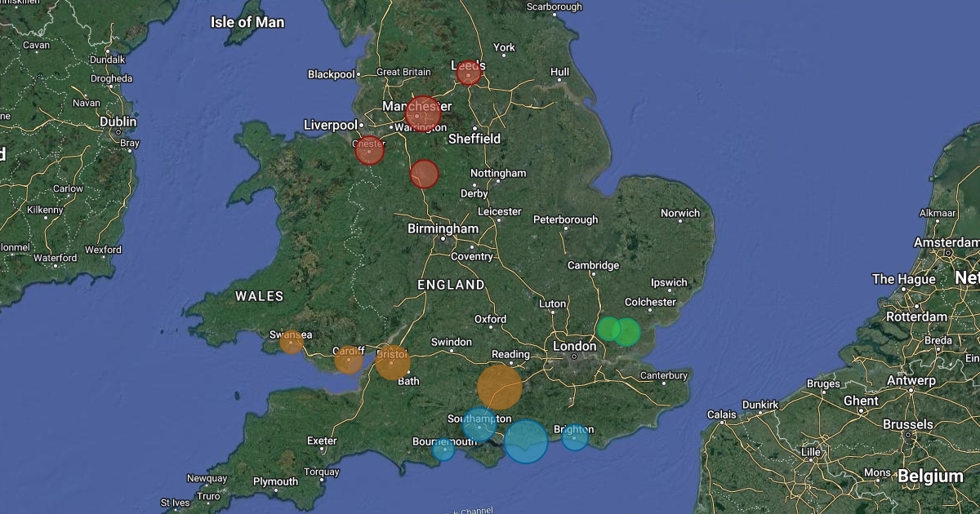Click the Colchester label
This screenshot has height=514, width=980.
[x=650, y=302]
